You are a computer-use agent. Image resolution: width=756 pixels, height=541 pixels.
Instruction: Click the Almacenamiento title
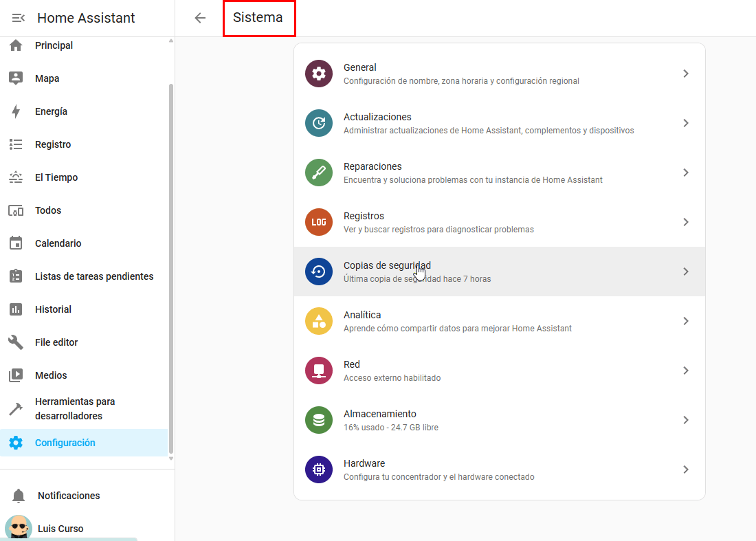click(380, 414)
